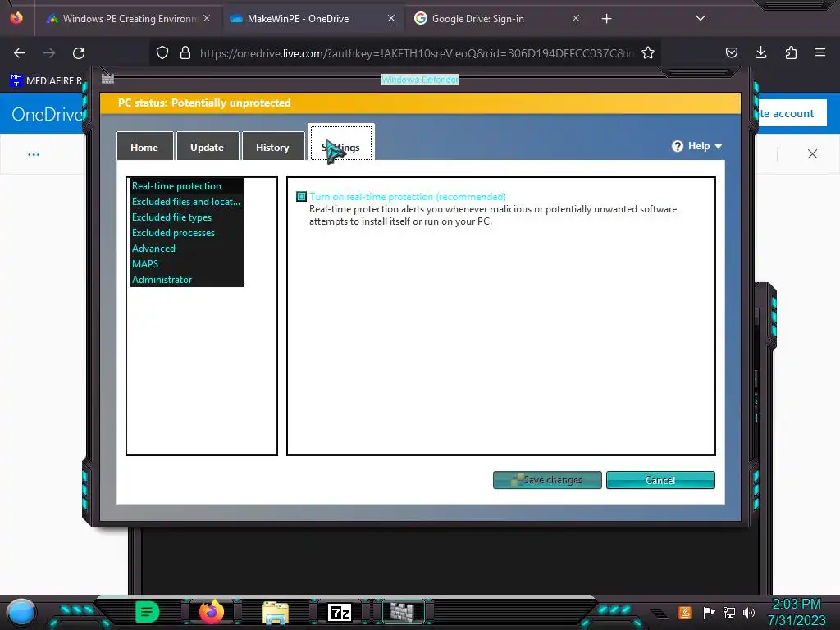This screenshot has height=630, width=840.
Task: Open File Explorer from the taskbar
Action: (276, 612)
